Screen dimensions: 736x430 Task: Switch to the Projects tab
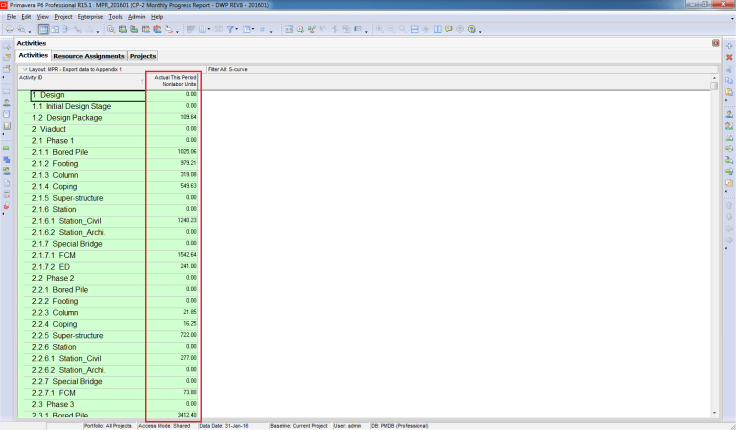point(143,56)
